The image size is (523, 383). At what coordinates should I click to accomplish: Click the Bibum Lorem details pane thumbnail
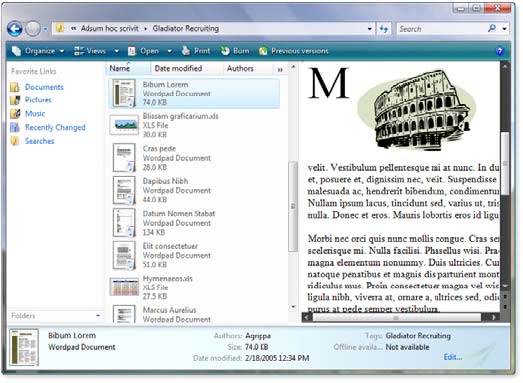[24, 347]
